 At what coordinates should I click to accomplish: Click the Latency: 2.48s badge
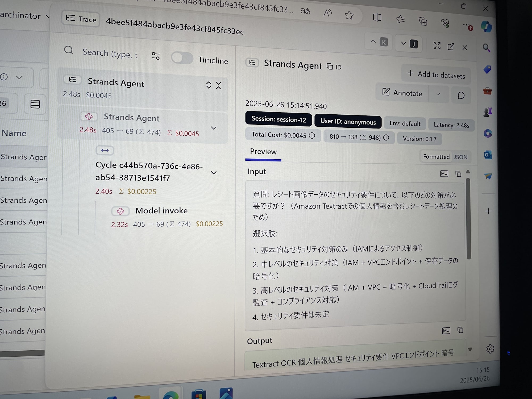pos(451,125)
